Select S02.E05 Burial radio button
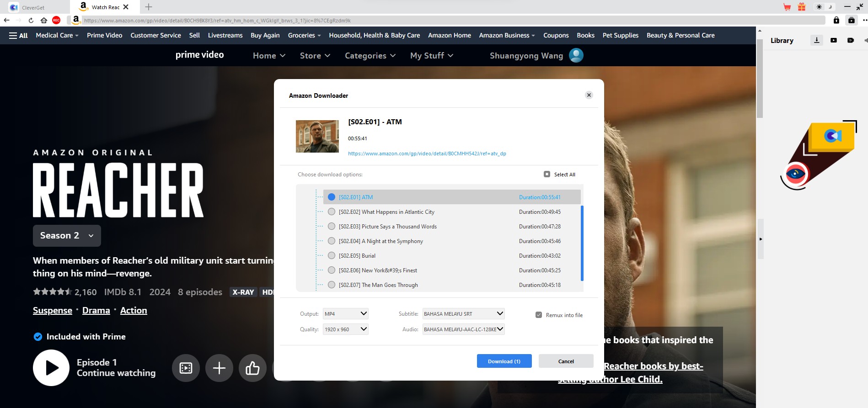This screenshot has height=408, width=868. (x=332, y=255)
